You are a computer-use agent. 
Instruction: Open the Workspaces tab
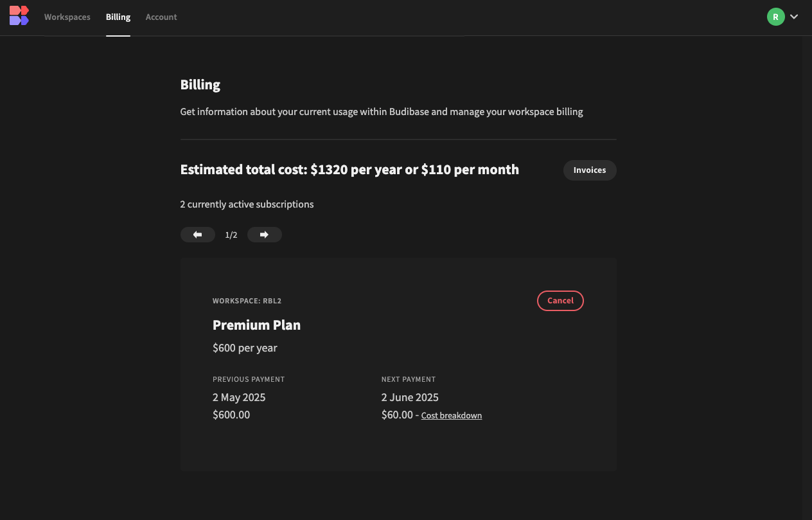point(67,17)
